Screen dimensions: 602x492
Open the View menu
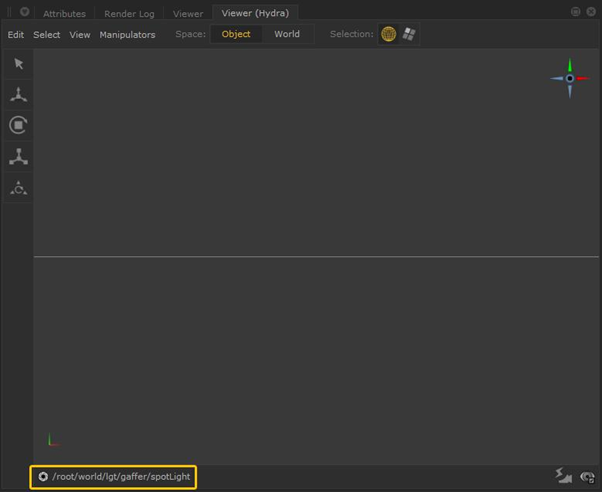coord(80,35)
